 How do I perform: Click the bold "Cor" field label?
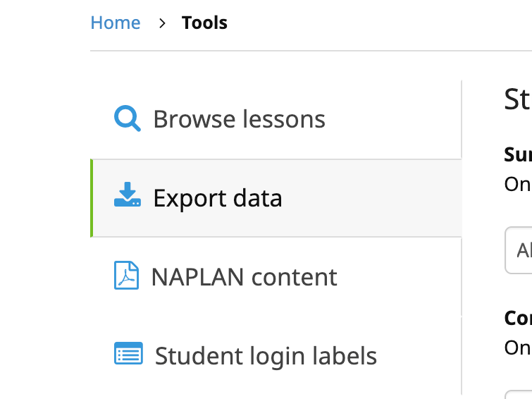coord(518,318)
